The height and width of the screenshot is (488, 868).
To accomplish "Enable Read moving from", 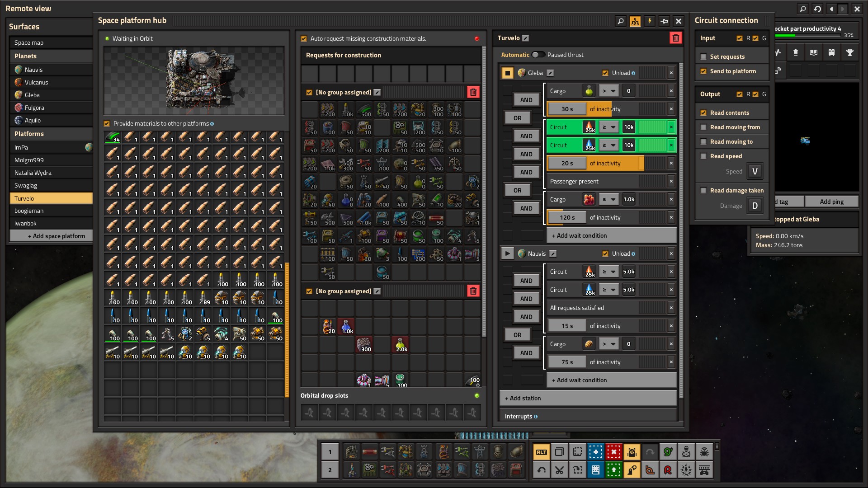I will (x=703, y=127).
